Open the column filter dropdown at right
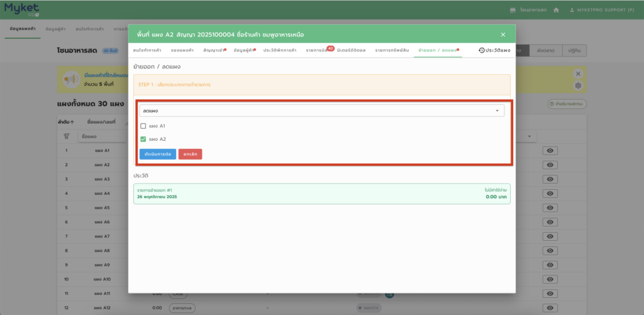This screenshot has width=644, height=315. pyautogui.click(x=531, y=136)
